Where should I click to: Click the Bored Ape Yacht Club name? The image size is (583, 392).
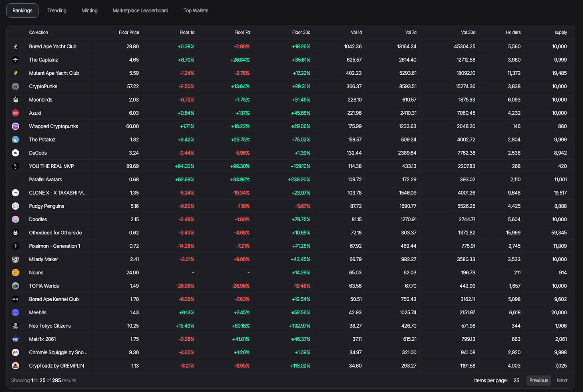coord(52,46)
